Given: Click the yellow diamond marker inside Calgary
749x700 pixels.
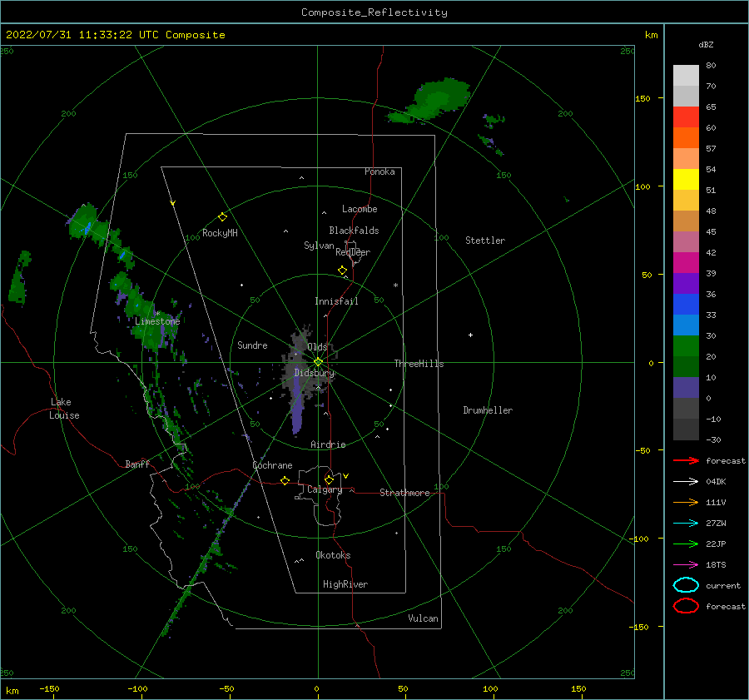Looking at the screenshot, I should 329,479.
